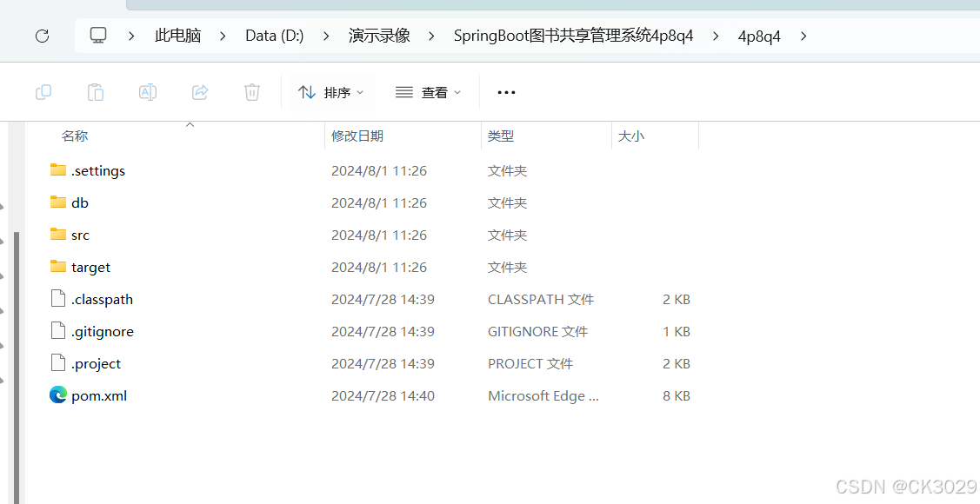
Task: Expand chevron after final 4p8q4 breadcrumb
Action: (x=803, y=36)
